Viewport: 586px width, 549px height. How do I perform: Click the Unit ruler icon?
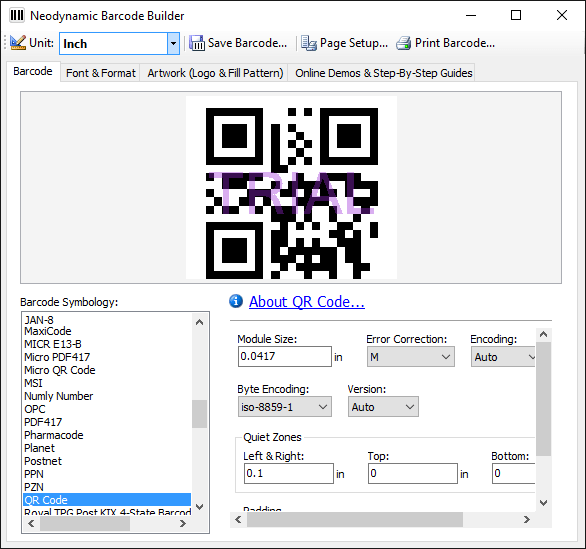(18, 43)
